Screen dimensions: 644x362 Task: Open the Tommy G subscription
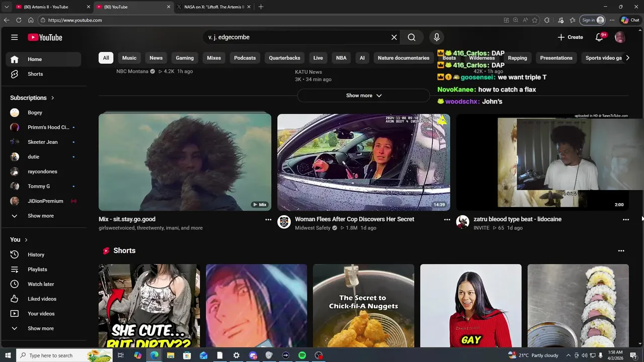click(43, 186)
